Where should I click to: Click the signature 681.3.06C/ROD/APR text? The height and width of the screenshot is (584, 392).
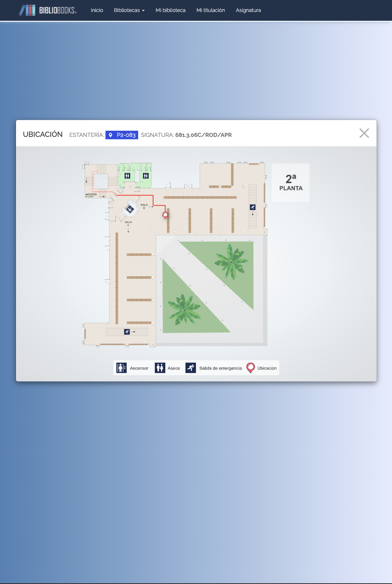(x=203, y=135)
